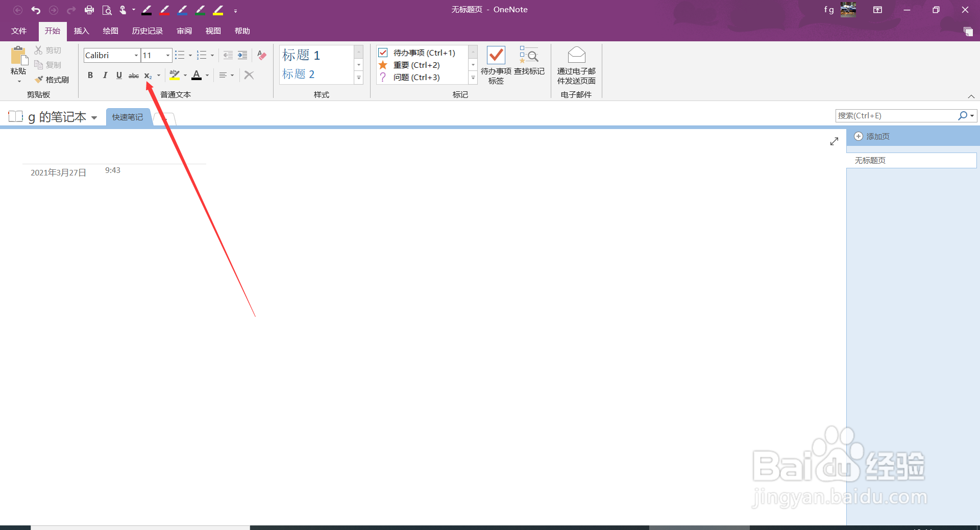Expand page to full view arrow icon
Image resolution: width=980 pixels, height=530 pixels.
[x=834, y=141]
